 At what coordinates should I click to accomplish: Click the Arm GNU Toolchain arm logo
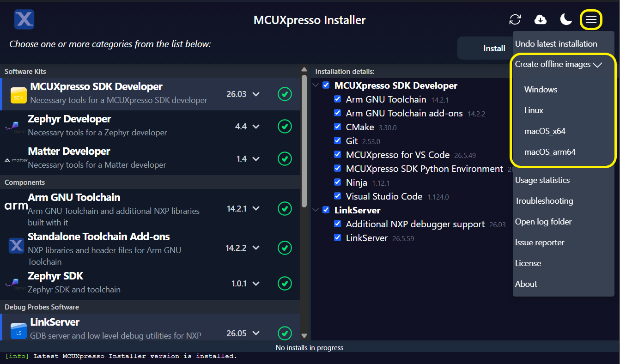(16, 206)
